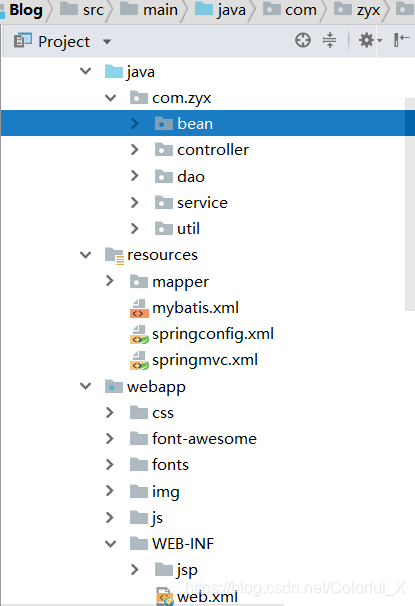The width and height of the screenshot is (415, 606).
Task: Click the util package icon
Action: pyautogui.click(x=164, y=228)
